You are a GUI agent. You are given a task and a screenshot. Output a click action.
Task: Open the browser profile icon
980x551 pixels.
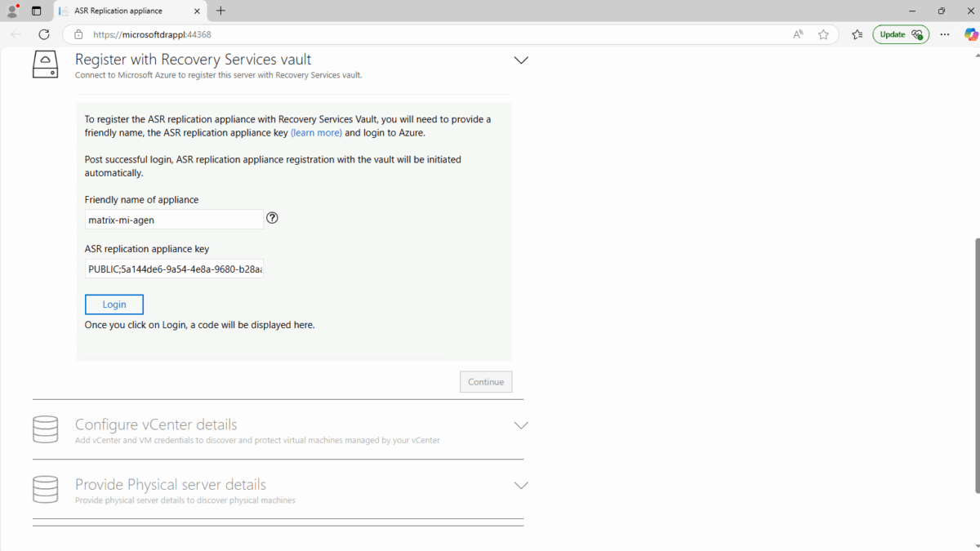12,11
